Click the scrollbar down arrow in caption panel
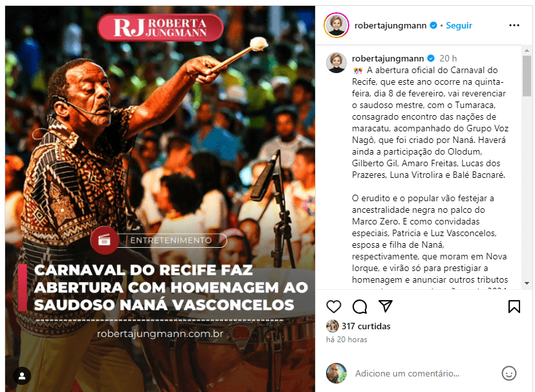The width and height of the screenshot is (535, 392). tap(527, 283)
